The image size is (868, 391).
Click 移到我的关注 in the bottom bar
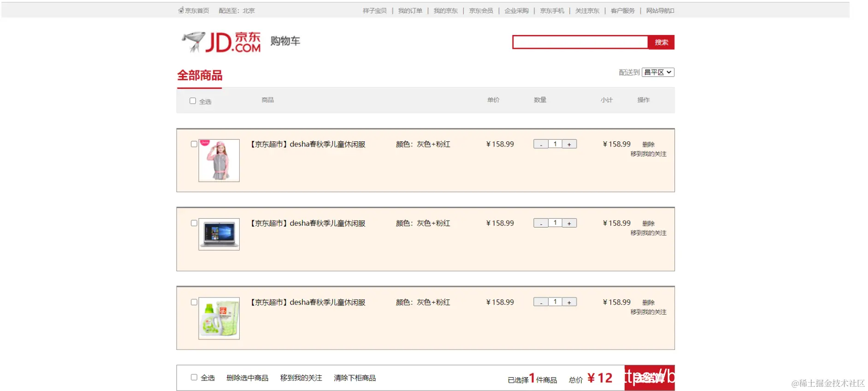pyautogui.click(x=301, y=378)
